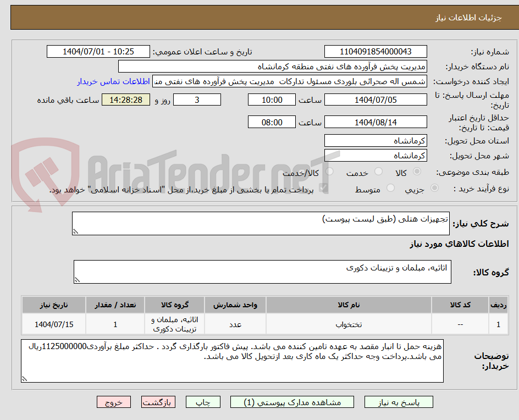
Task: Click the خروج (exit) button
Action: (114, 402)
